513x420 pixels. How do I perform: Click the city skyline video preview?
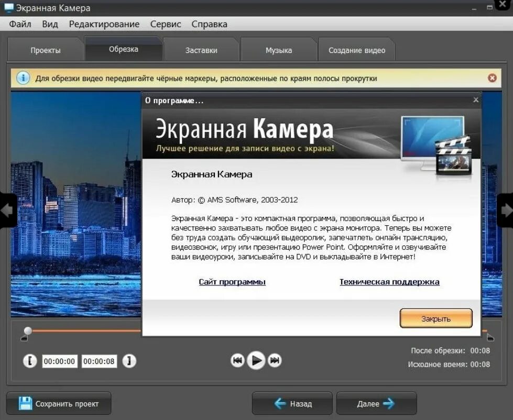tap(76, 204)
